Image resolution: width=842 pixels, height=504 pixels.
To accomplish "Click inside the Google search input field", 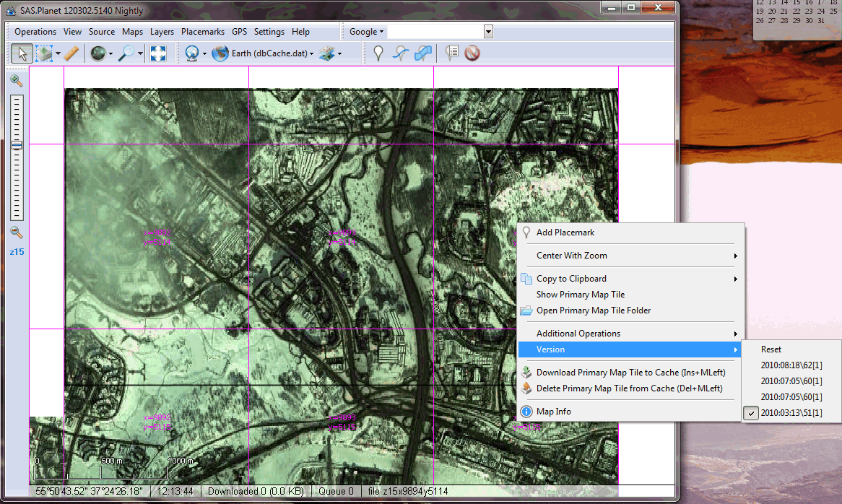I will [435, 32].
